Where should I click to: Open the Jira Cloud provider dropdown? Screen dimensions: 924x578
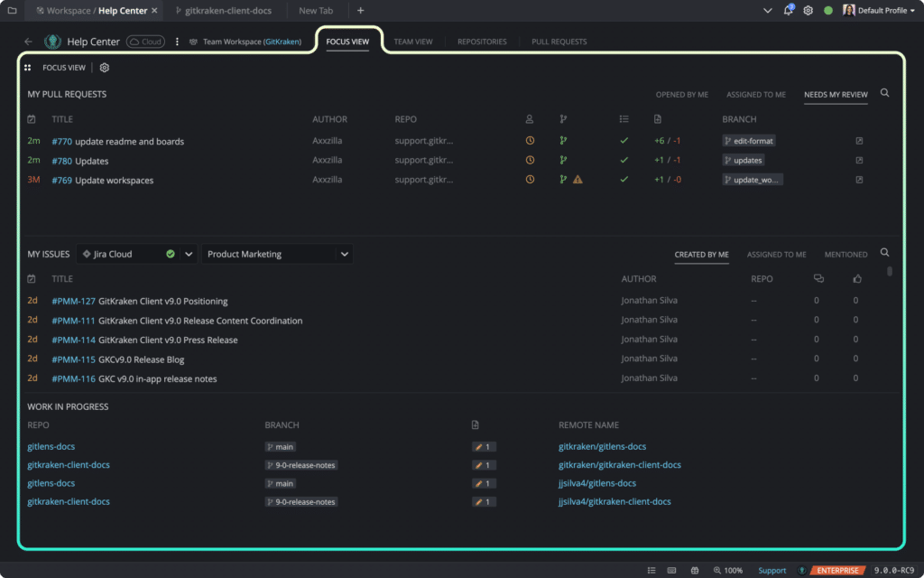click(189, 253)
